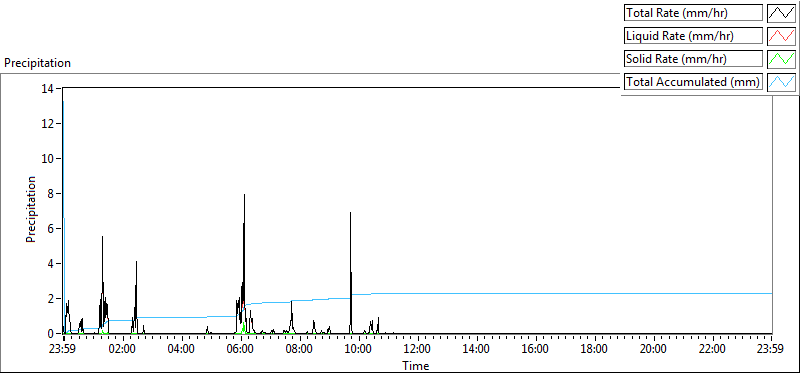
Task: Click the ending 23:59 time axis label
Action: pyautogui.click(x=771, y=350)
